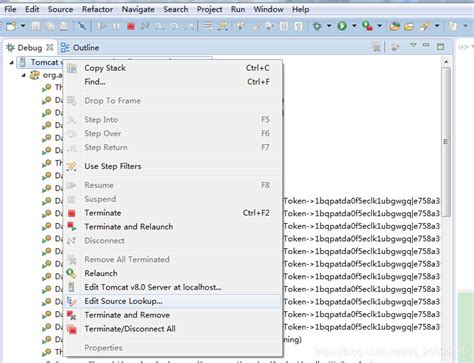Click the Run External Tools icon
Viewport: 474px width, 363px height.
(x=367, y=26)
